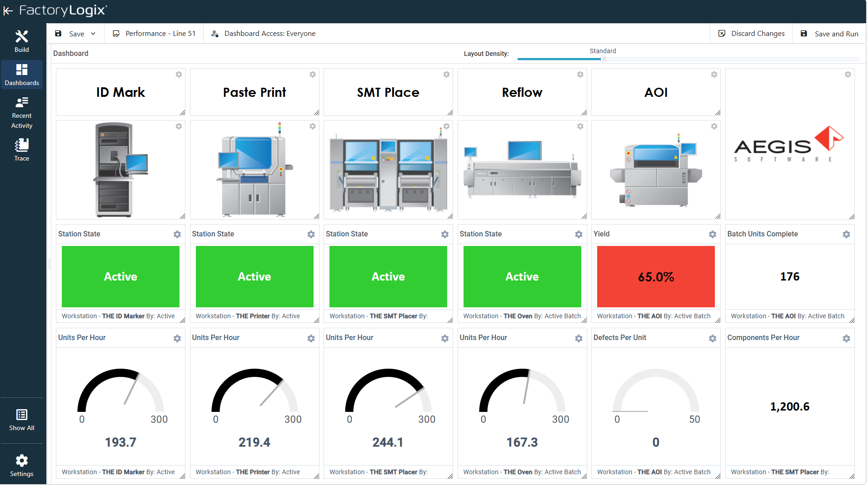Viewport: 868px width, 486px height.
Task: Open settings gear of AOI title widget
Action: pyautogui.click(x=714, y=75)
